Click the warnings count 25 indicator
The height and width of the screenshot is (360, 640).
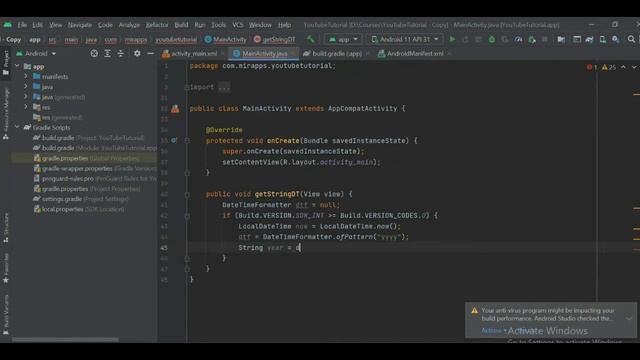coord(609,67)
